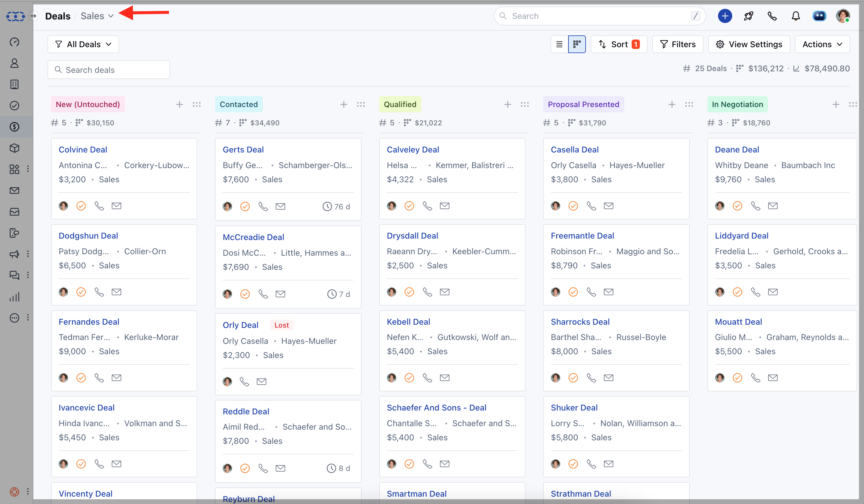Open Accounts building icon in sidebar

point(14,84)
